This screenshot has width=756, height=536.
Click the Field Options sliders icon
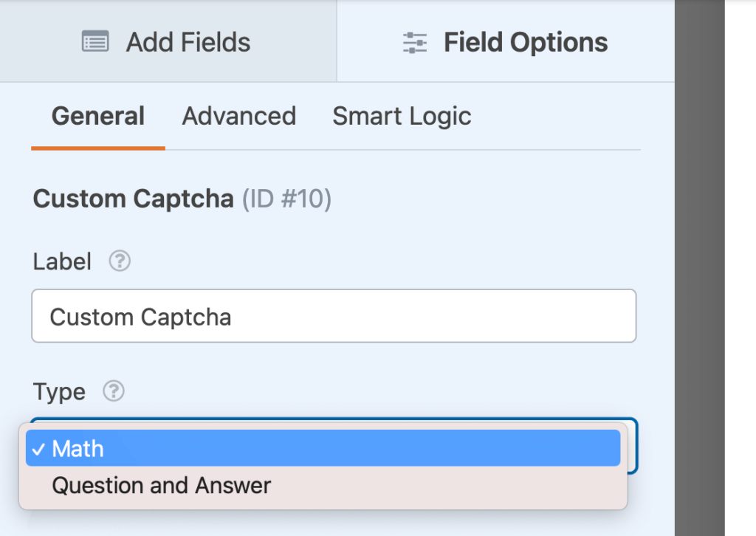[x=415, y=42]
